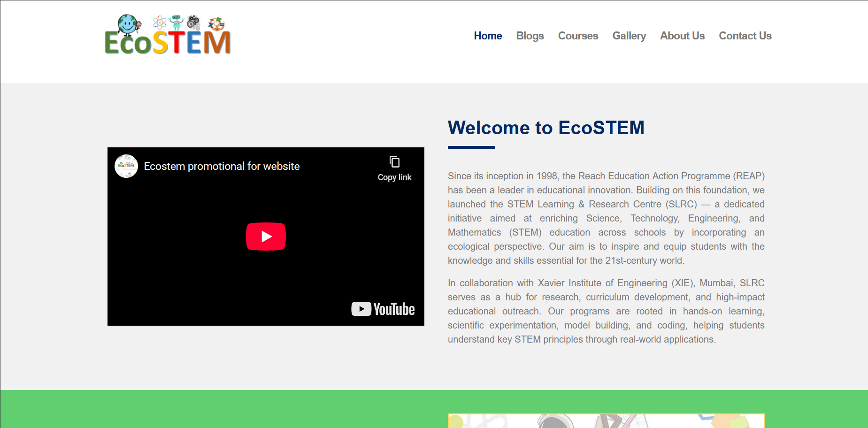This screenshot has width=868, height=428.
Task: Click the 'Welcome to EcoSTEM' heading
Action: coord(545,128)
